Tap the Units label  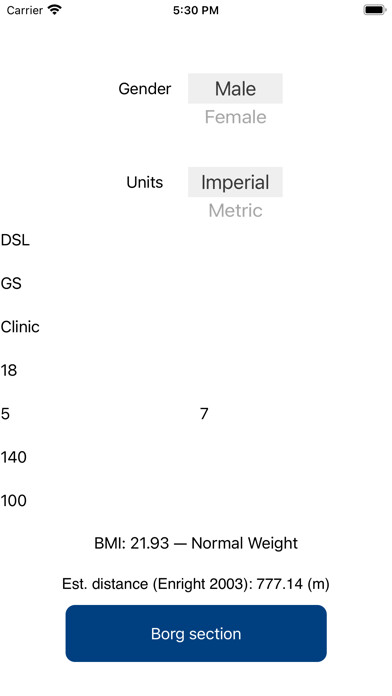pyautogui.click(x=145, y=182)
